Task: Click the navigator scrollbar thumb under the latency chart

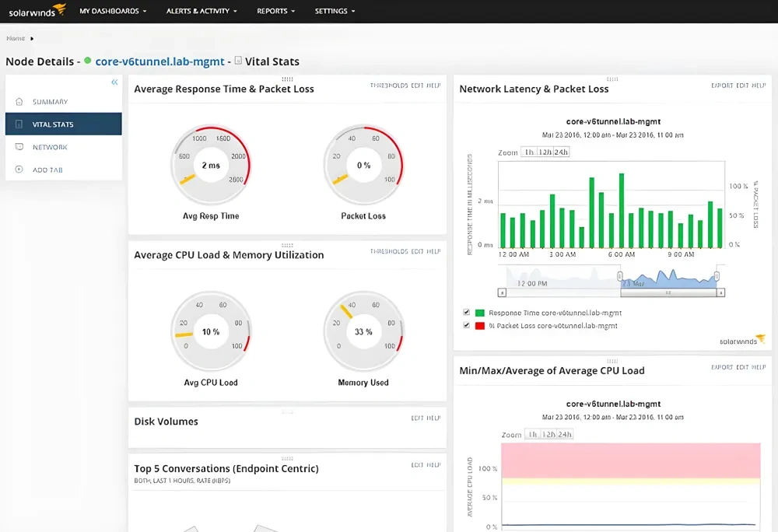Action: [x=668, y=292]
